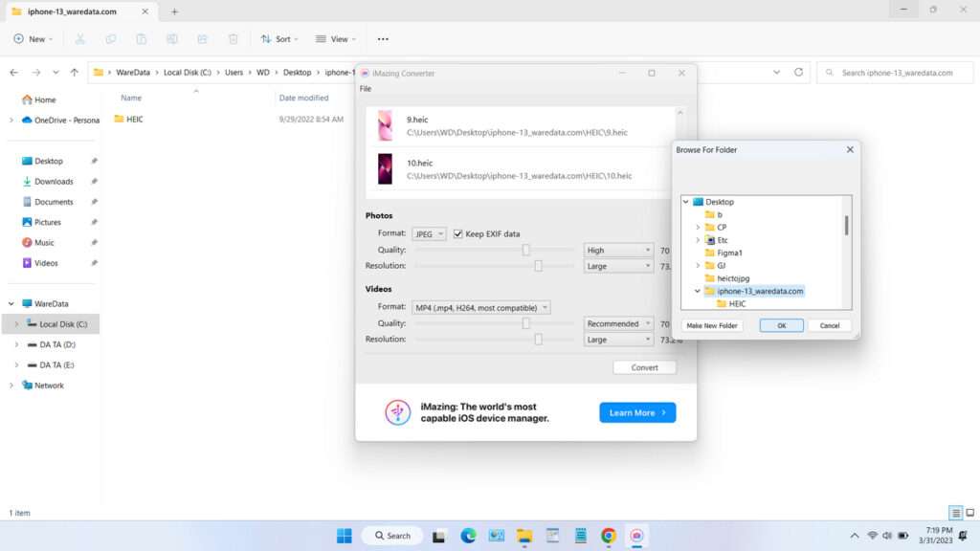Sort by Date modified column header
Viewport: 980px width, 551px height.
point(303,99)
